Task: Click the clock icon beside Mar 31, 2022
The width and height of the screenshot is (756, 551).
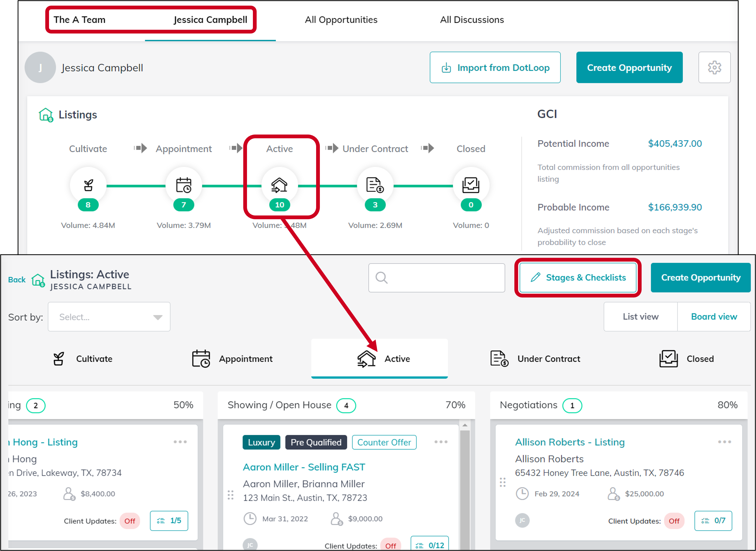Action: 250,519
